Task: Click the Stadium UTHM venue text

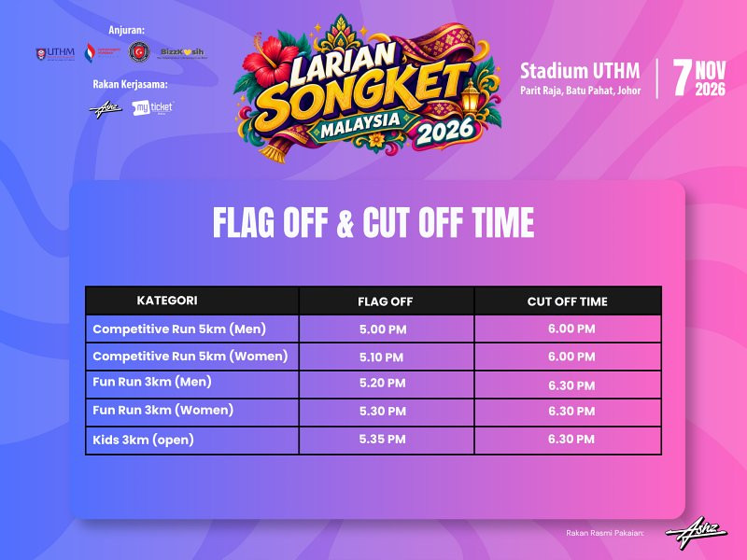Action: tap(580, 71)
